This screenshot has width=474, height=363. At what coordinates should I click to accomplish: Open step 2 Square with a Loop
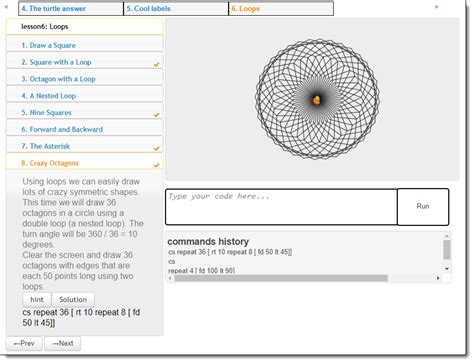pos(85,62)
